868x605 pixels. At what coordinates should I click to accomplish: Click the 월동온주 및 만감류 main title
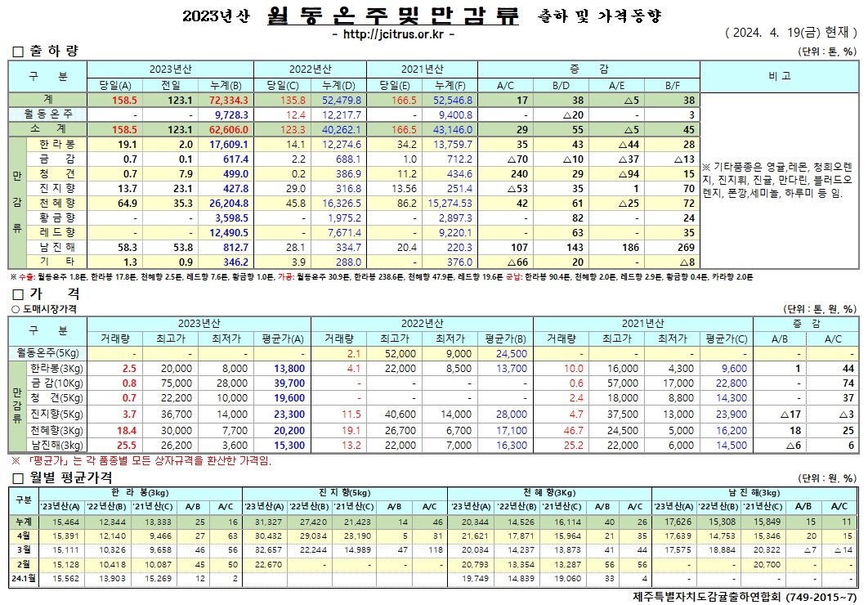[392, 16]
